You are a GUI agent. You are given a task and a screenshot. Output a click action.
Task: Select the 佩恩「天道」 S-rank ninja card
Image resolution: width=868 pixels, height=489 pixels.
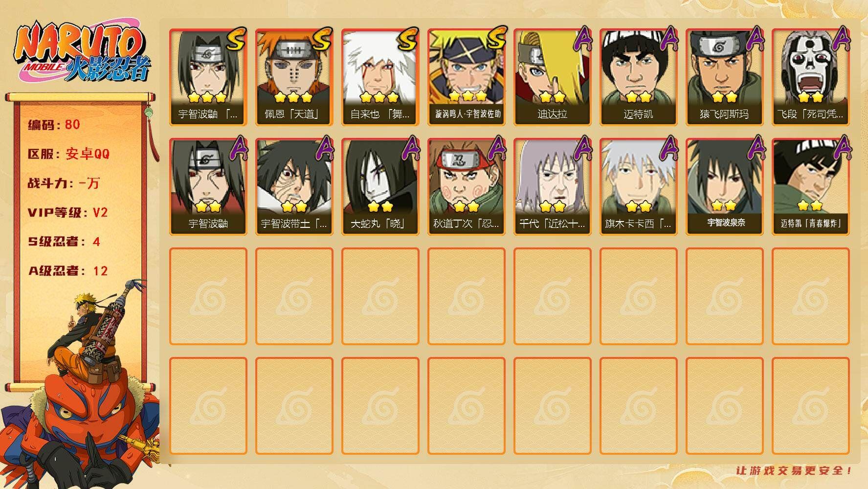coord(294,77)
